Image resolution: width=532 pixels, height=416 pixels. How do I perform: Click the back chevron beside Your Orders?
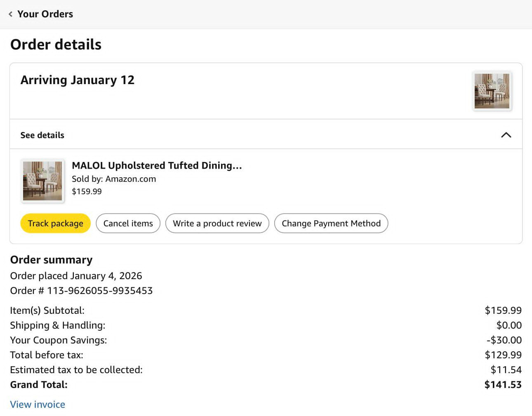tap(11, 14)
